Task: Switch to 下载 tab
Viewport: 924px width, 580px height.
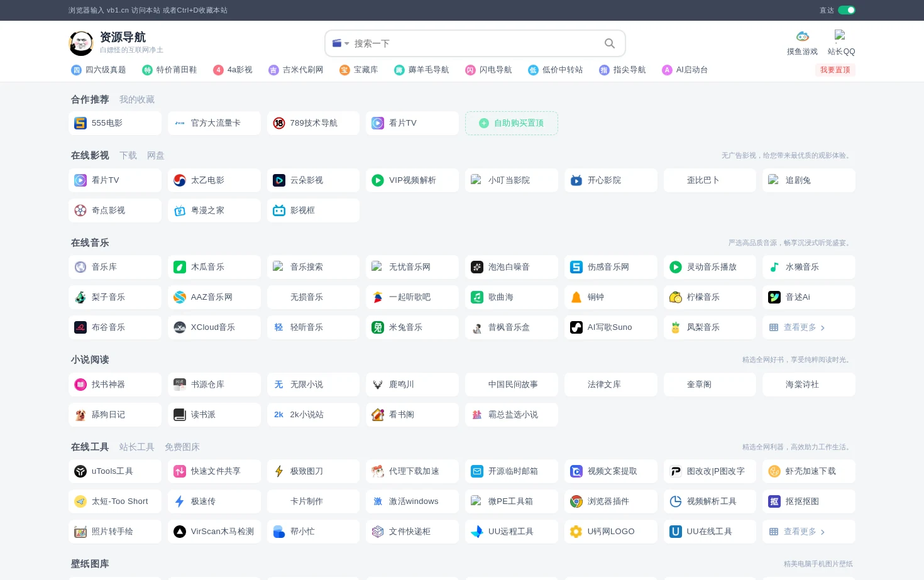Action: (x=128, y=155)
